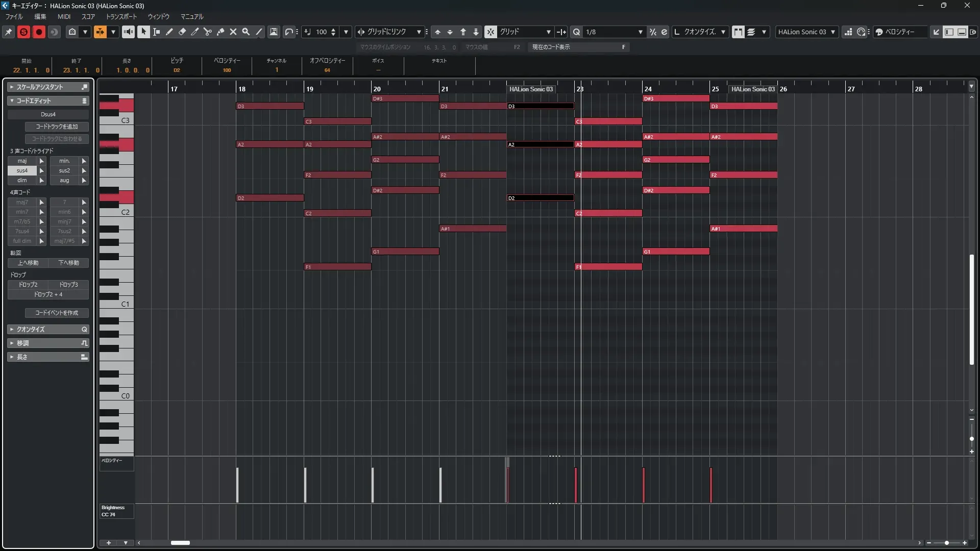The width and height of the screenshot is (980, 551).
Task: Toggle Snap on/off button
Action: 491,32
